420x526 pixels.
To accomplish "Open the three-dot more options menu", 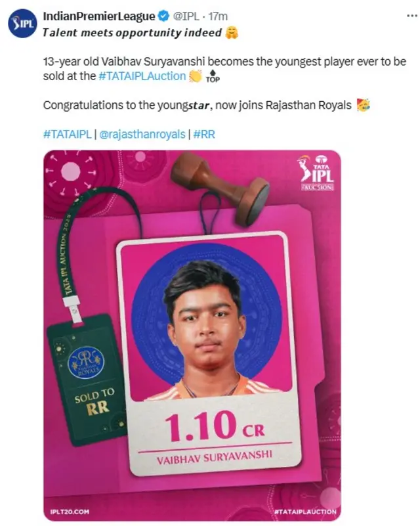I will click(411, 16).
